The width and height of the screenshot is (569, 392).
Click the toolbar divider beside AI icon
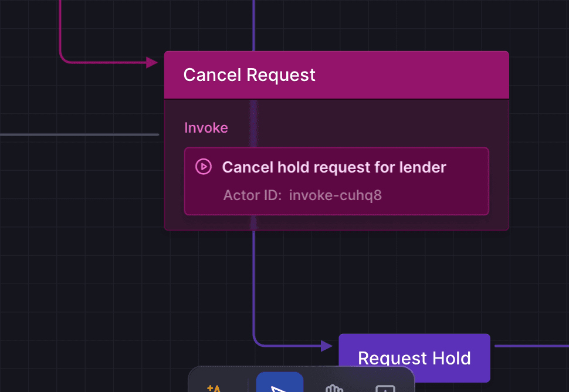pyautogui.click(x=248, y=386)
